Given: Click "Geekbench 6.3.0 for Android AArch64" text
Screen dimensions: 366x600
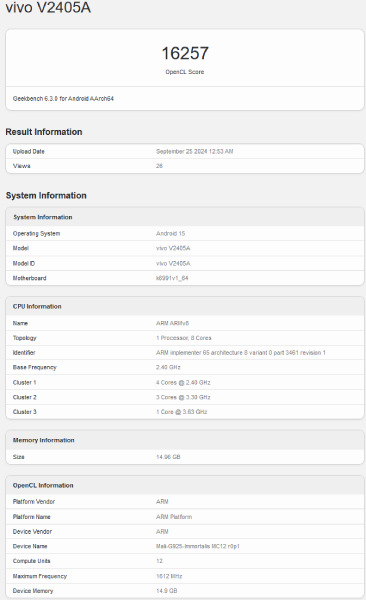Looking at the screenshot, I should click(x=63, y=99).
